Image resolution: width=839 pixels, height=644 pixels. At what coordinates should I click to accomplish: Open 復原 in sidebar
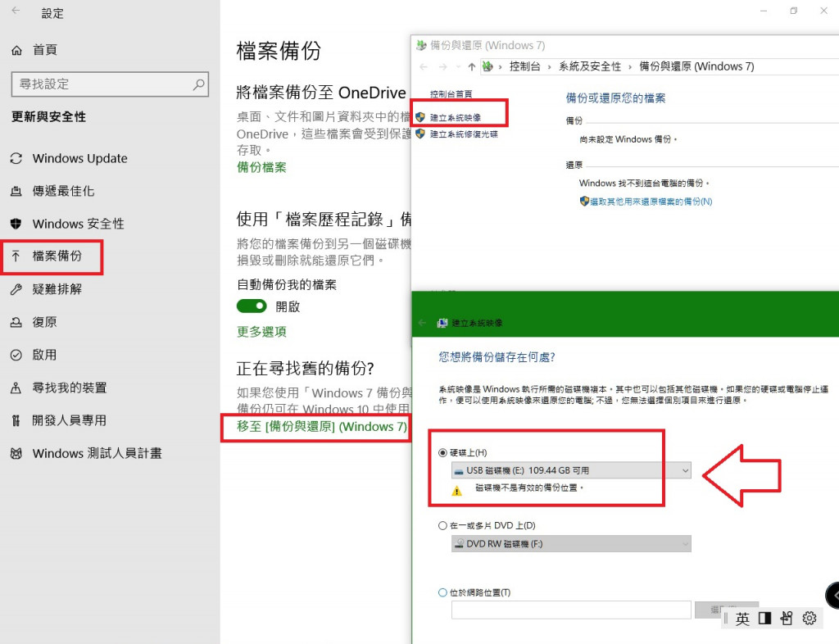[33, 322]
